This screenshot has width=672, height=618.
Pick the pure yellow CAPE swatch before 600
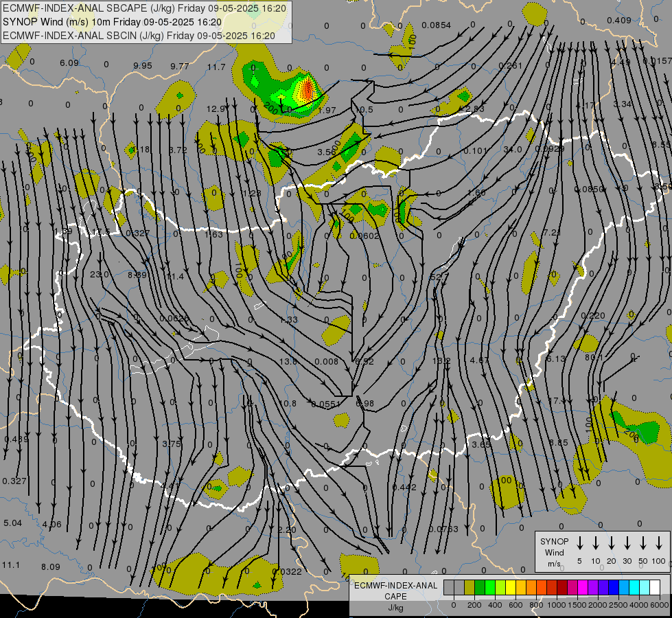tap(511, 587)
